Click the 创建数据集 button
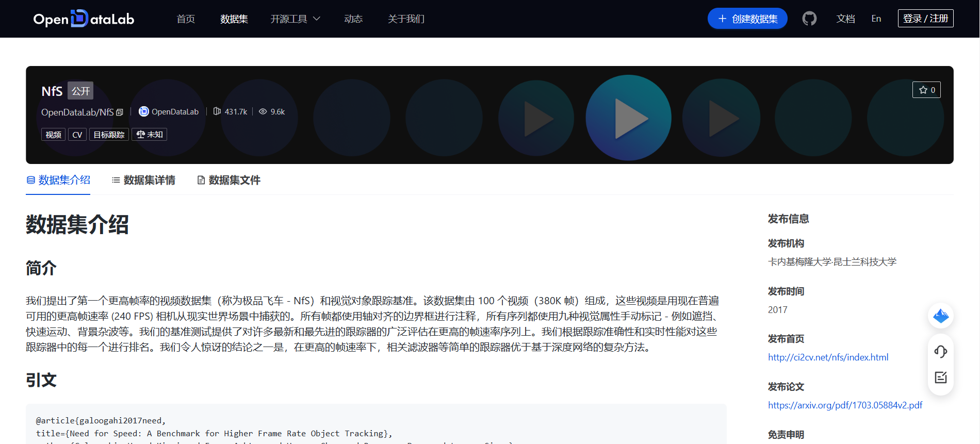Viewport: 980px width, 444px height. pos(747,19)
